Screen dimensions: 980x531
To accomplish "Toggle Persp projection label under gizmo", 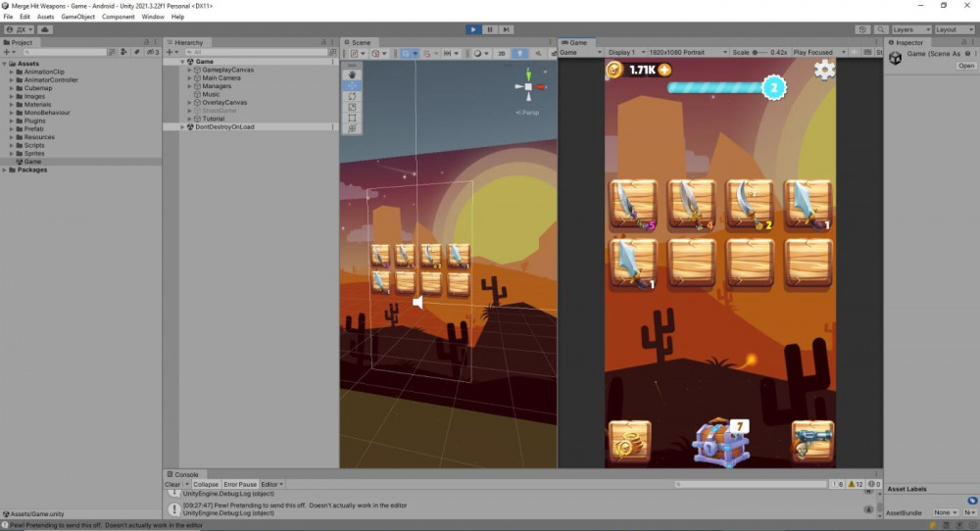I will 527,113.
